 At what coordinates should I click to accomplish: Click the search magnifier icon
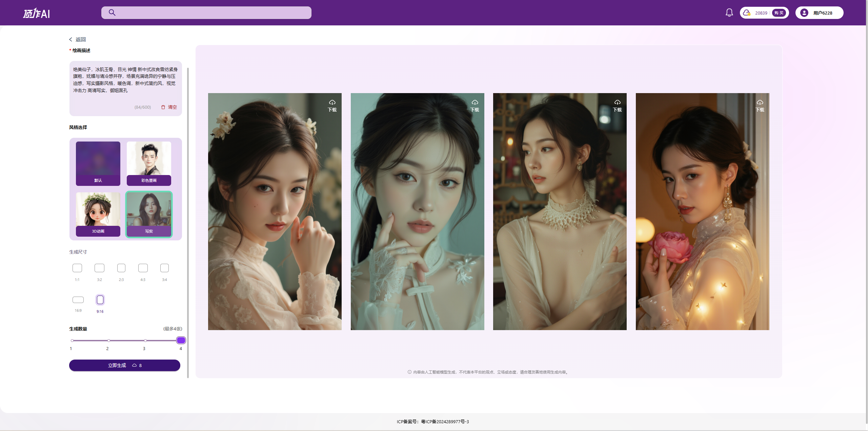(x=112, y=13)
